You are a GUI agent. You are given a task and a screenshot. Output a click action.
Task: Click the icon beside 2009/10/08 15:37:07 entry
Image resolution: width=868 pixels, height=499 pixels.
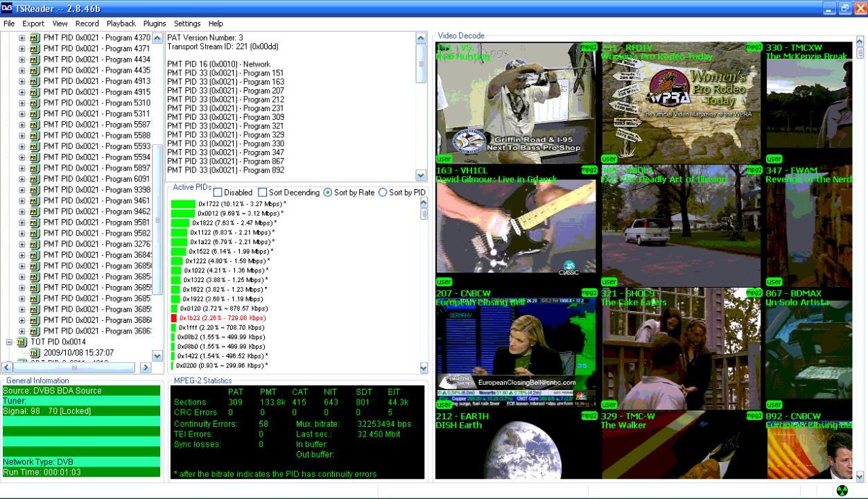(x=35, y=353)
